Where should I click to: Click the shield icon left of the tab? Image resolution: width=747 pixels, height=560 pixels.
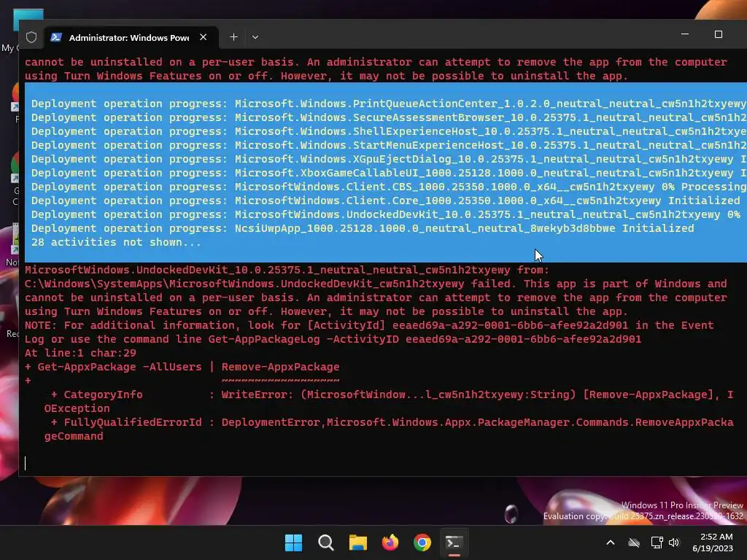[x=31, y=37]
